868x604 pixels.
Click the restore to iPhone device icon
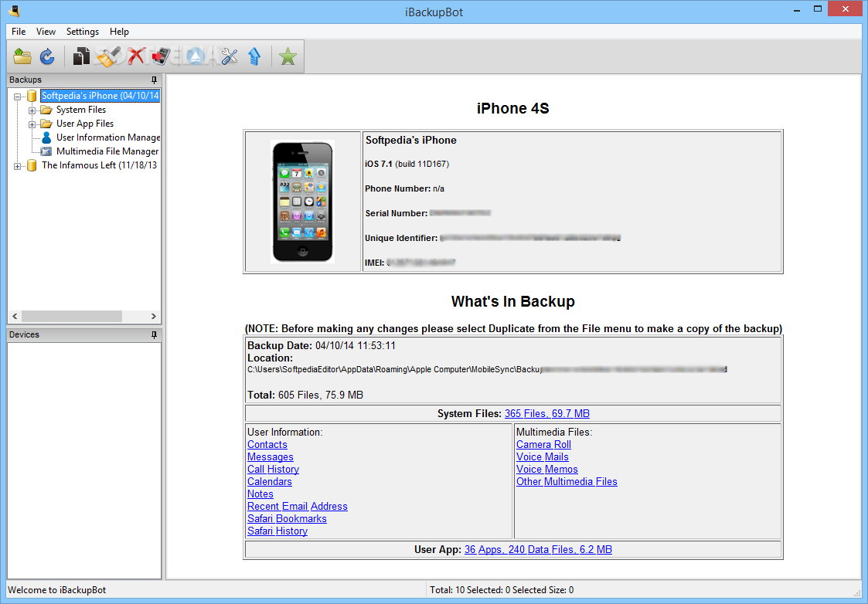pyautogui.click(x=161, y=56)
